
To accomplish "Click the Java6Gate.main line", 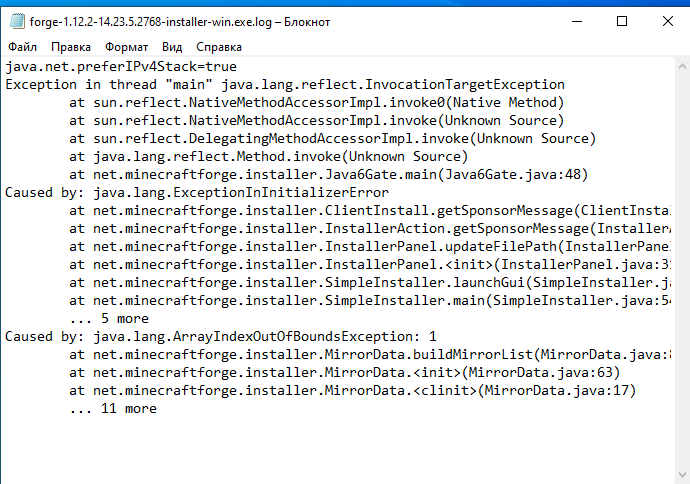I will (328, 175).
